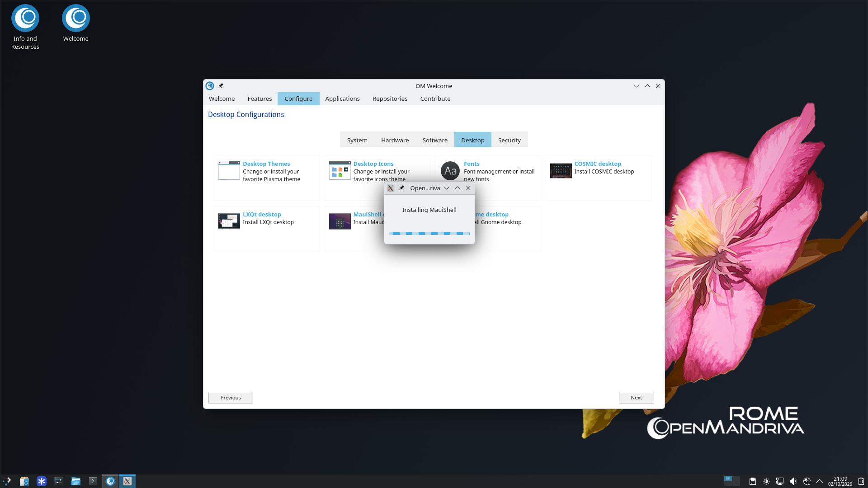This screenshot has width=868, height=488.
Task: Open the Repositories tab
Action: [x=390, y=99]
